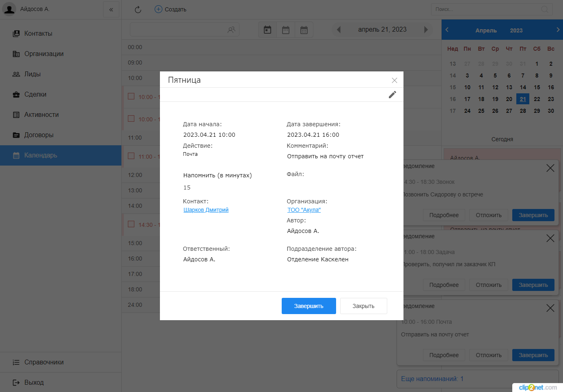
Task: Click the 2023 year in mini calendar
Action: (516, 30)
